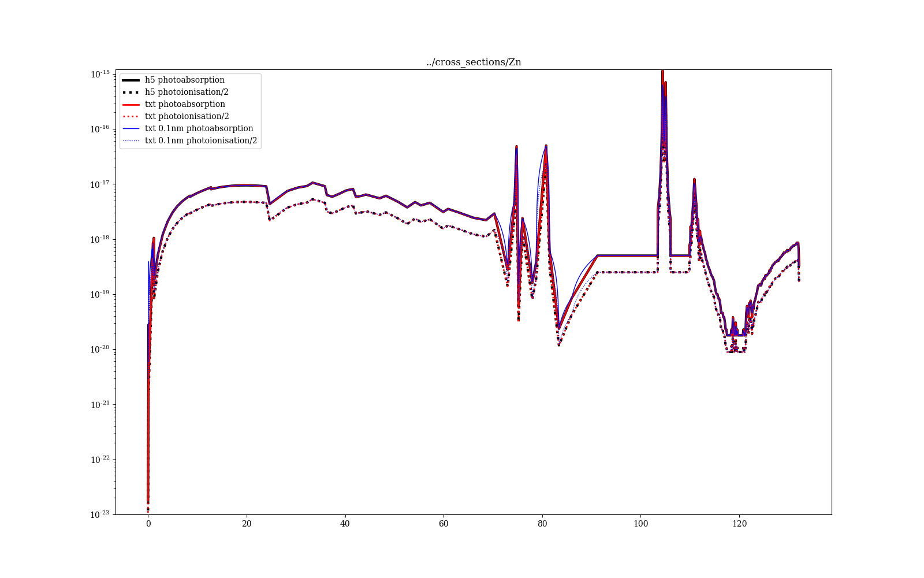Click the thin blue solid legend sample
The width and height of the screenshot is (924, 578).
[x=131, y=128]
